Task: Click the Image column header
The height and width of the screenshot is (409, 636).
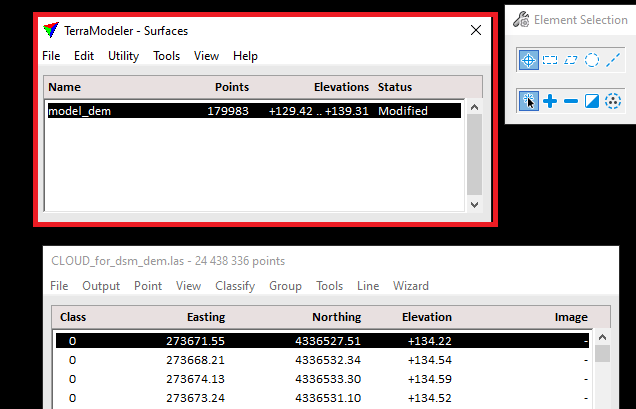Action: tap(571, 317)
